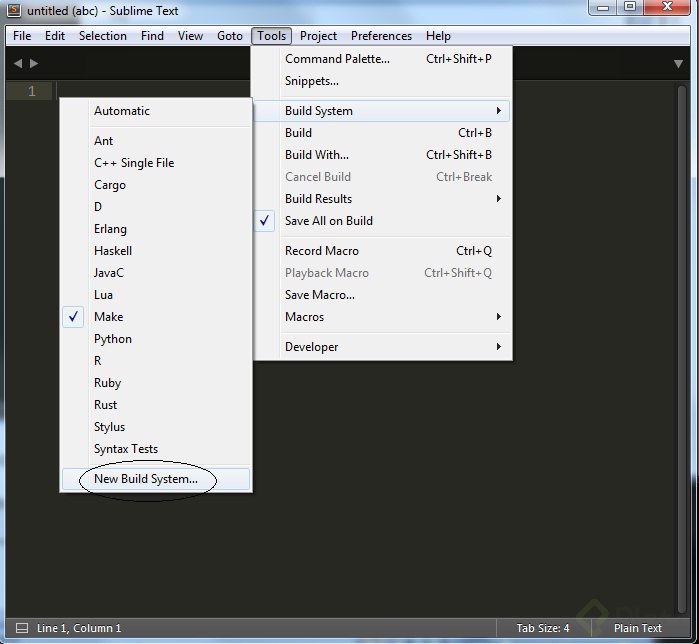Select Stylus build system
This screenshot has width=699, height=644.
[x=156, y=427]
